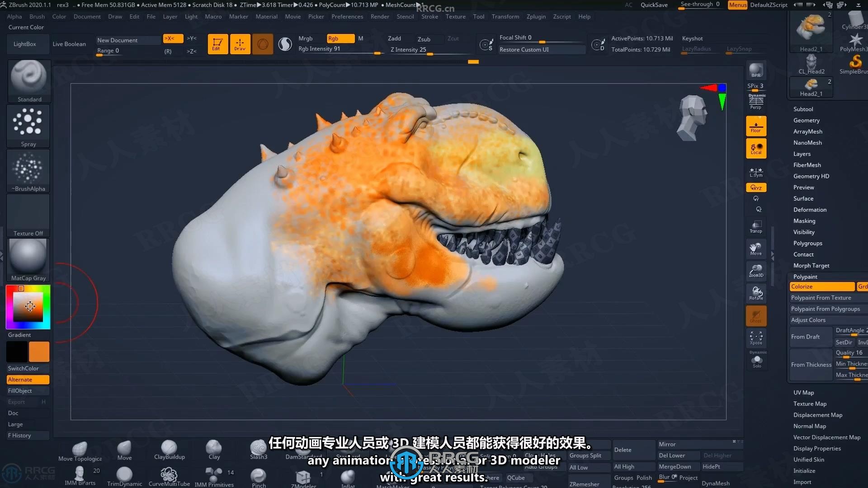Toggle Ghost transparency icon
The image size is (868, 488).
tap(756, 316)
